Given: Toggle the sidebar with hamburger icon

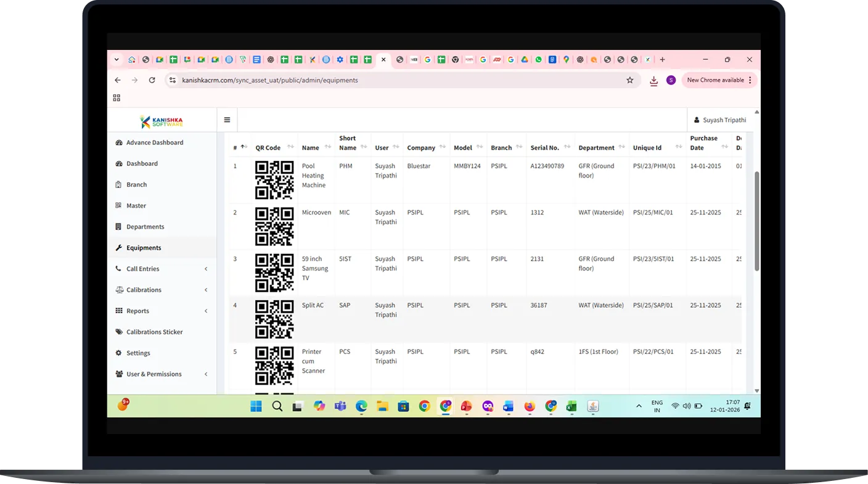Looking at the screenshot, I should tap(227, 120).
